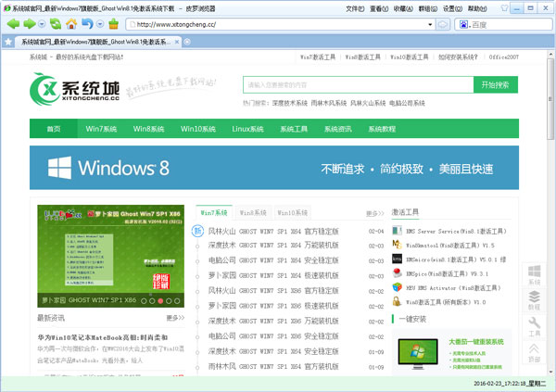Viewport: 556px width, 392px height.
Task: Click the skin shirt icon in title bar
Action: pos(504,8)
